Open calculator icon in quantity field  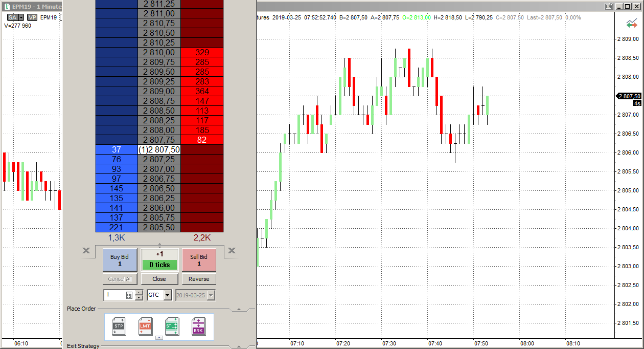tap(129, 295)
